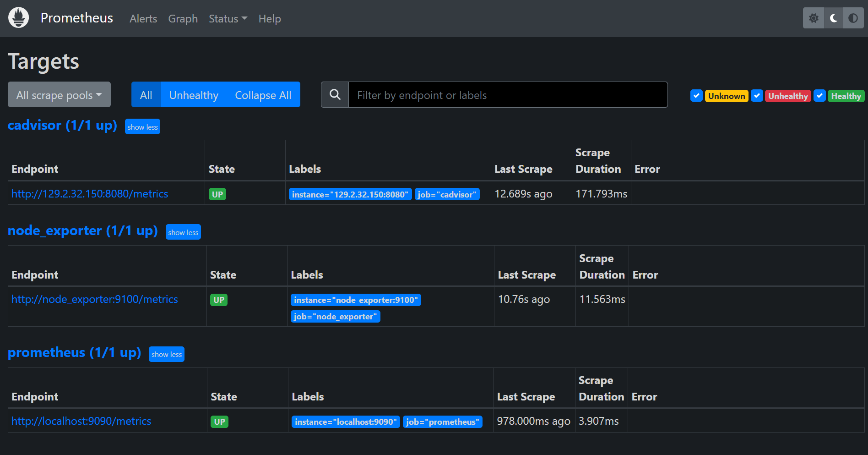
Task: Focus the Filter by endpoint or labels field
Action: coord(507,95)
